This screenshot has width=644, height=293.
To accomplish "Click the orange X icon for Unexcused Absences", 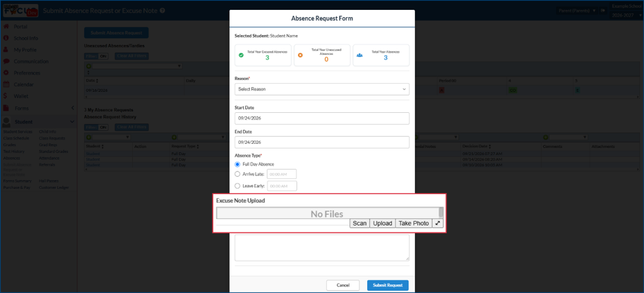I will (x=301, y=55).
